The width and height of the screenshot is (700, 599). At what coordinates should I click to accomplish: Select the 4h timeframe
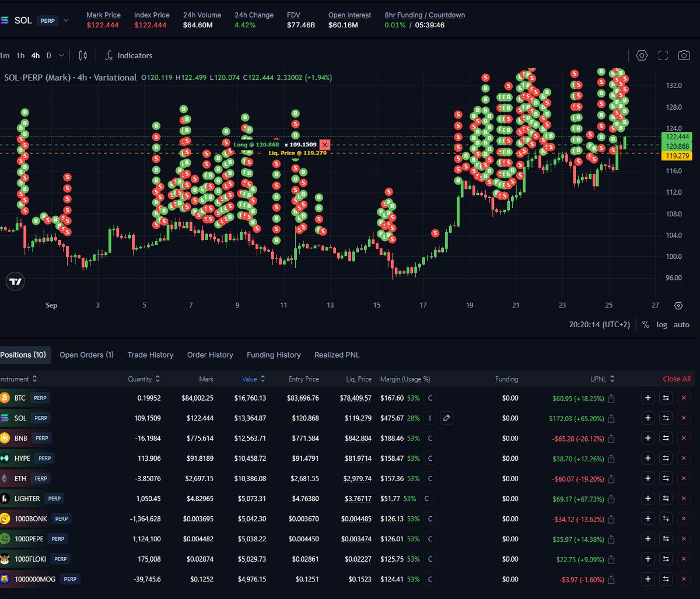[x=36, y=55]
